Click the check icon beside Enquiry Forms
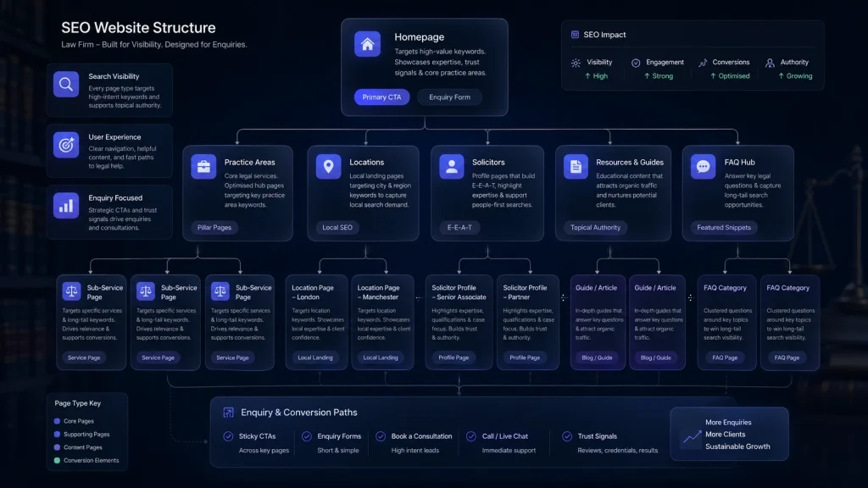This screenshot has height=488, width=868. click(307, 436)
